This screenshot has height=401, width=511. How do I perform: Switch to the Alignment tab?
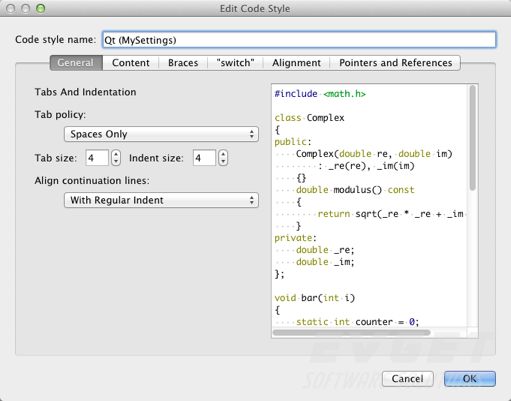pyautogui.click(x=296, y=63)
